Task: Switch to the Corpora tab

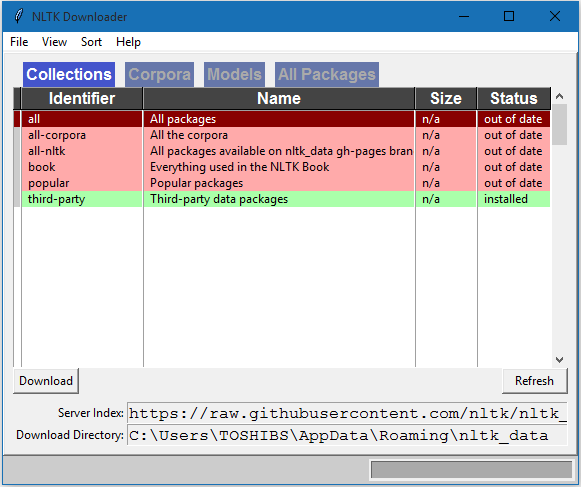Action: point(159,74)
